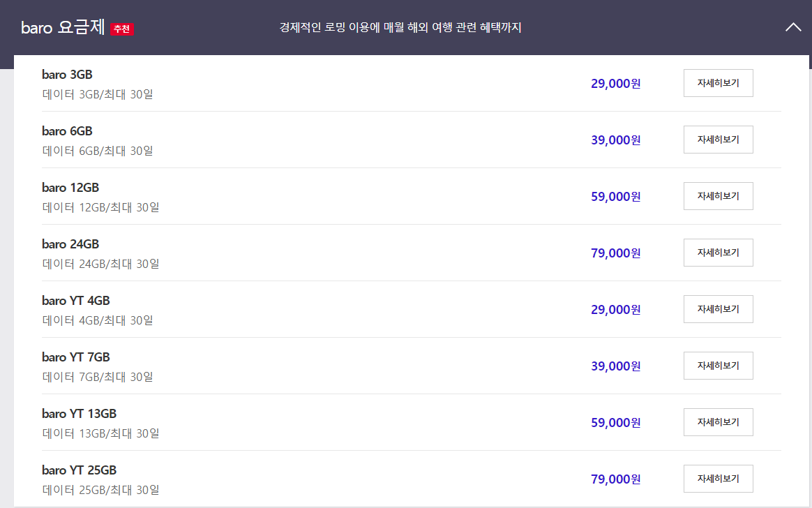Screen dimensions: 812x508
Task: Open details for baro 6GB plan
Action: 718,139
